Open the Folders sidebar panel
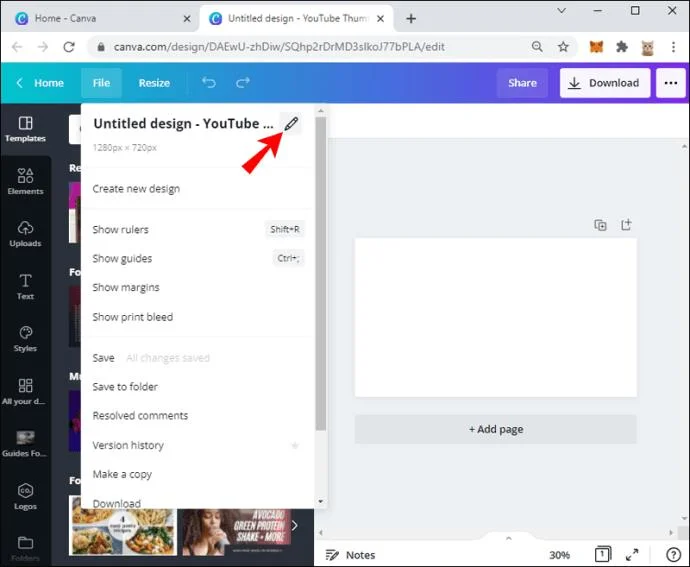Screen dimensions: 690x567 [25, 549]
